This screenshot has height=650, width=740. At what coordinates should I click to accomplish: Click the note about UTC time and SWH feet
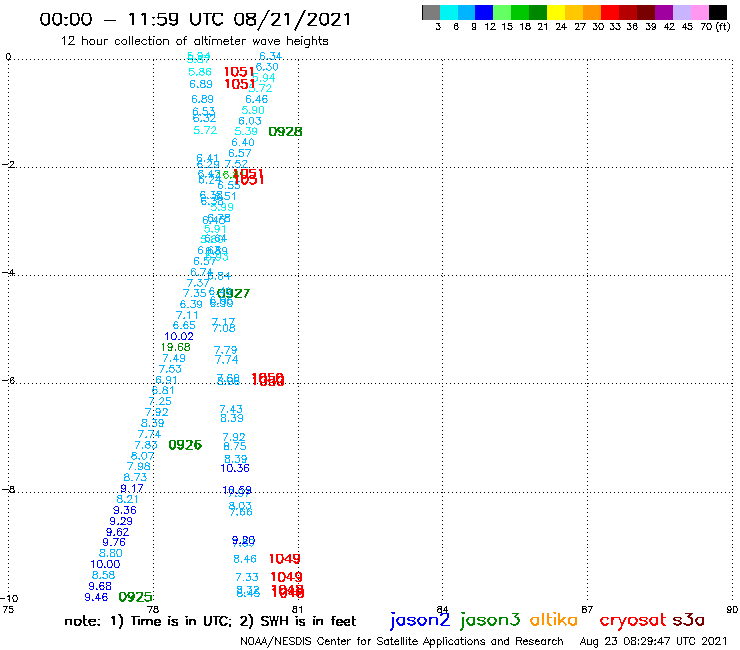(x=210, y=621)
